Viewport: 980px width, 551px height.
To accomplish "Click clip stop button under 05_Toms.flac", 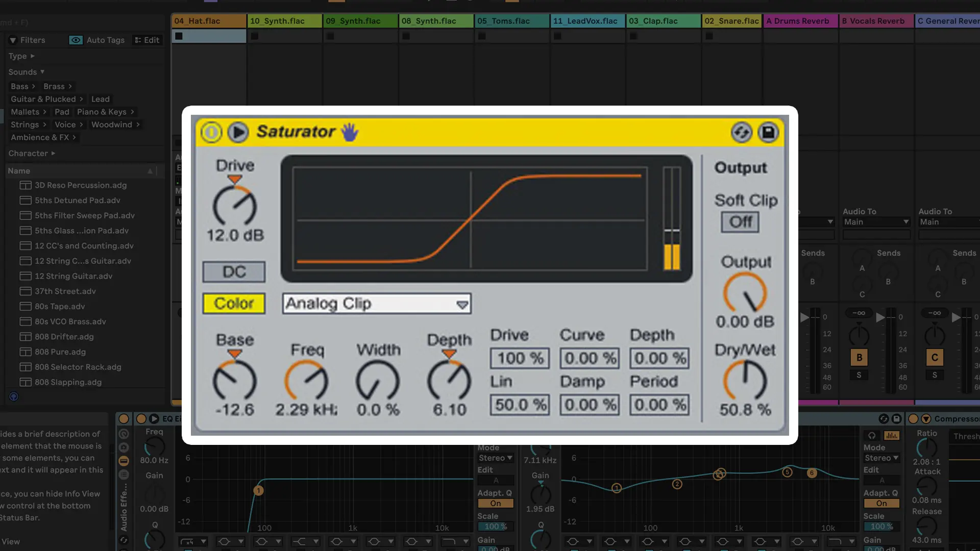I will [482, 36].
